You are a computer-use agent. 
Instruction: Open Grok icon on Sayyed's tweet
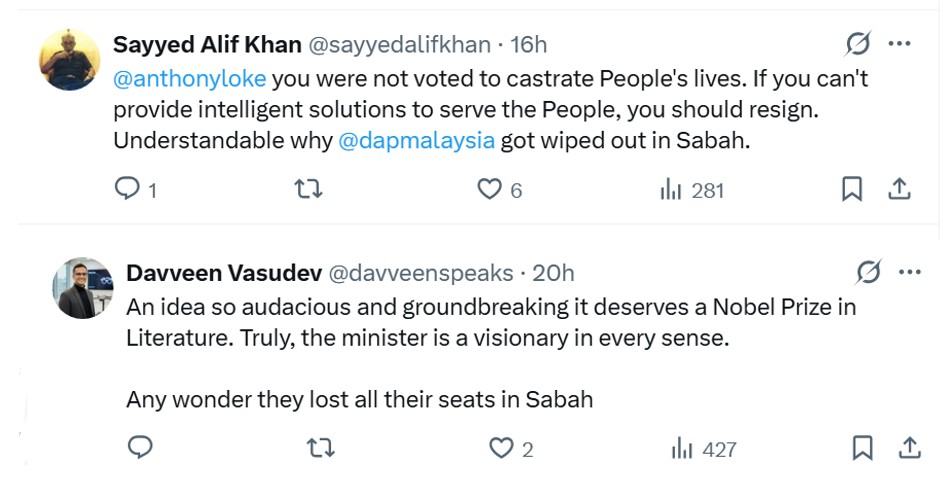(858, 44)
